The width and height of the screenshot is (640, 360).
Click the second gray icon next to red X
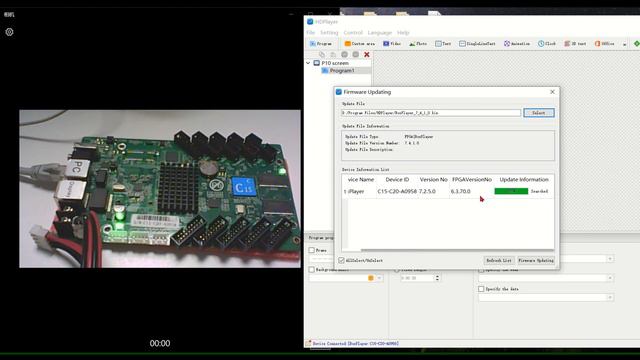point(356,54)
